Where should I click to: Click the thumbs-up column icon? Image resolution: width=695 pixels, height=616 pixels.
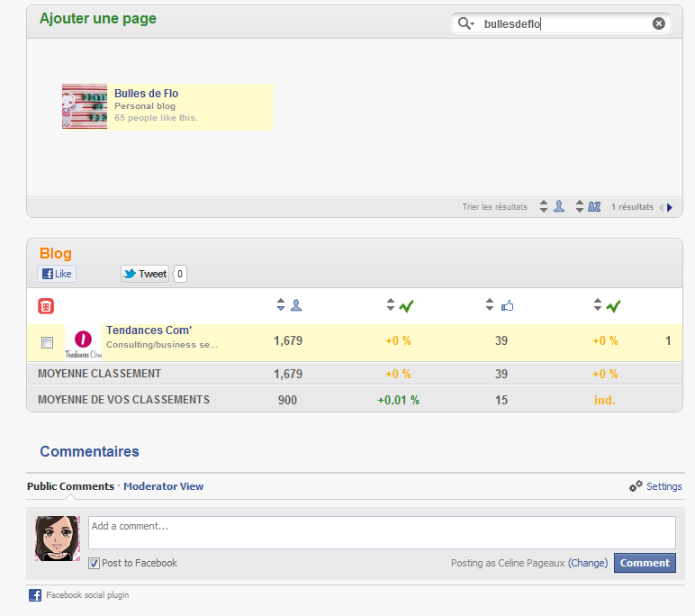[x=508, y=305]
